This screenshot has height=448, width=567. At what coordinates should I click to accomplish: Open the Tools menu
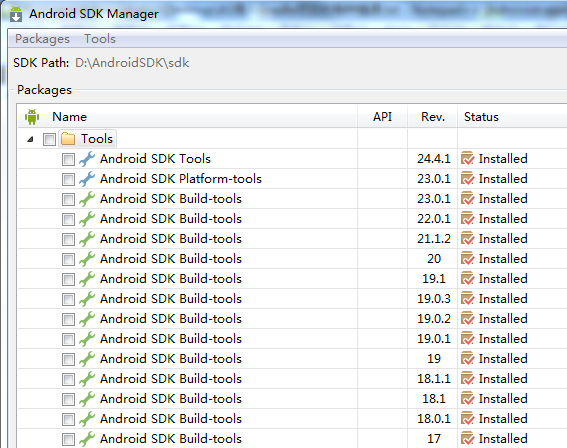(100, 39)
